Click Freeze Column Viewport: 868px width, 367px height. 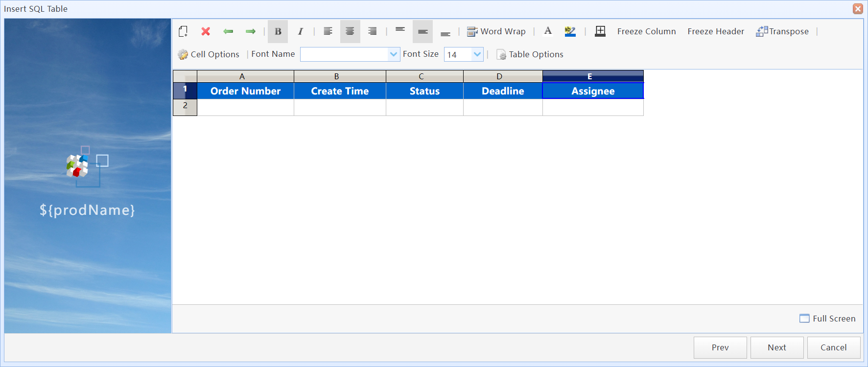(647, 31)
